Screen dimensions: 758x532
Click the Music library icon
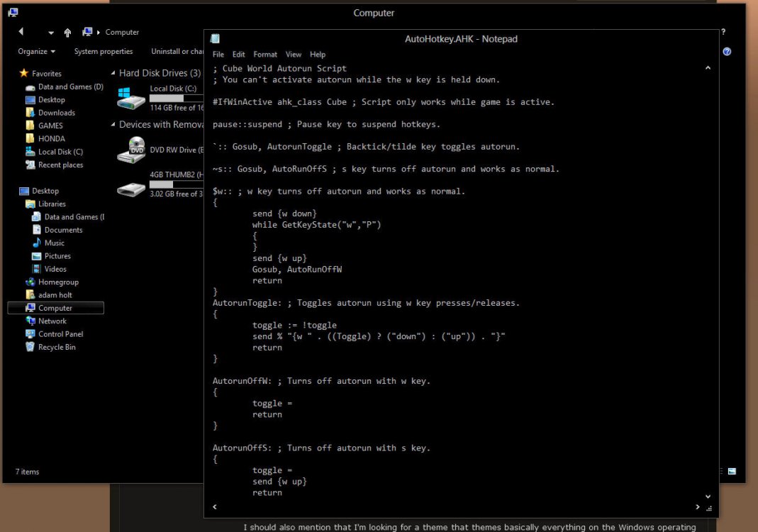tap(36, 243)
